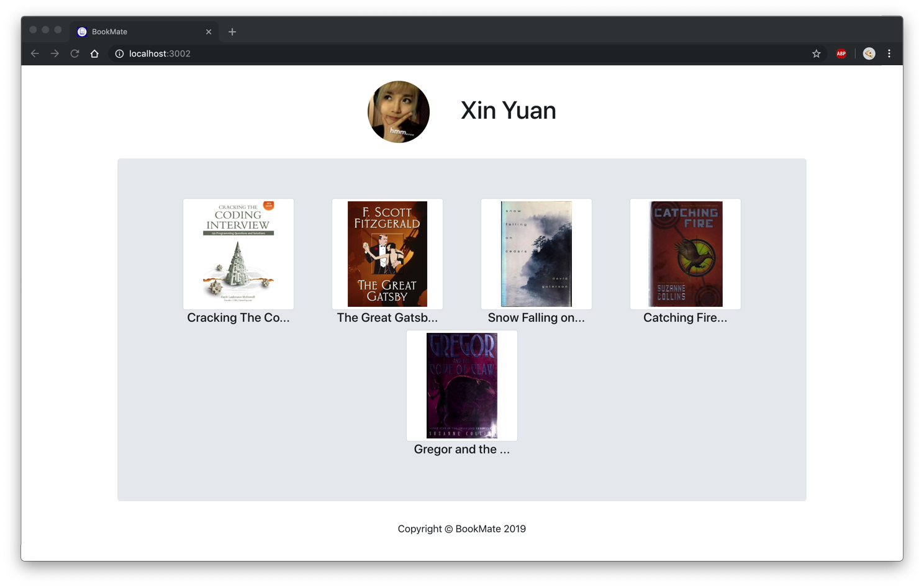Click the Copyright © BookMate 2019 footer text
The image size is (924, 587).
pos(462,529)
